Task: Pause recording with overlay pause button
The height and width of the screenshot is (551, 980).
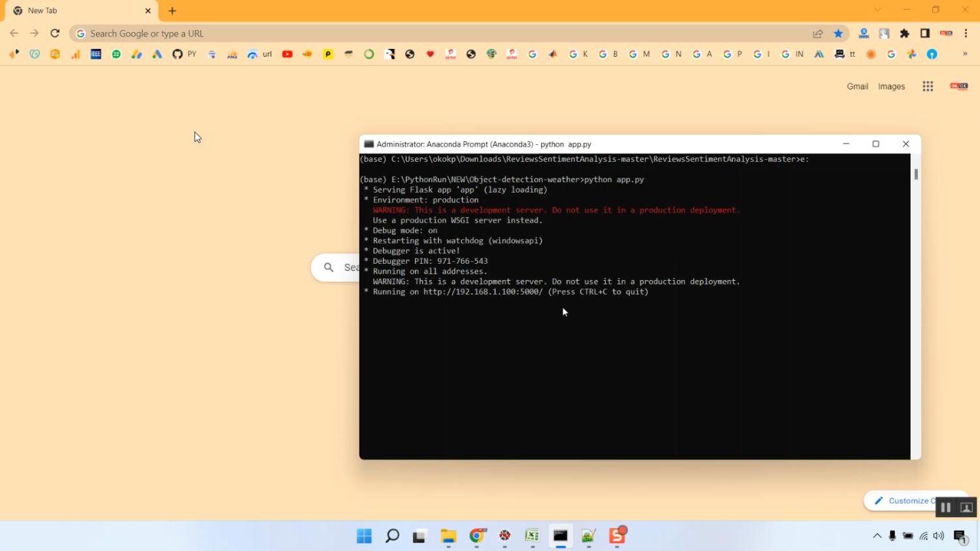Action: [945, 507]
